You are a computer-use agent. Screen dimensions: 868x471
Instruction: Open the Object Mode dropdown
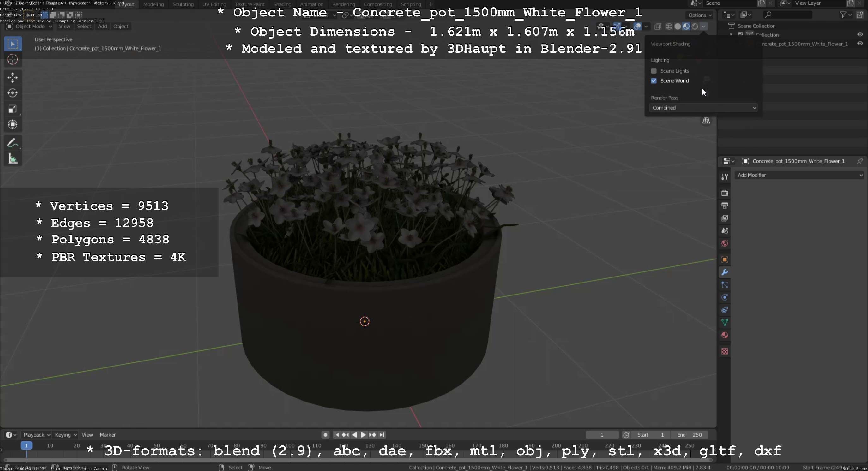[x=29, y=27]
